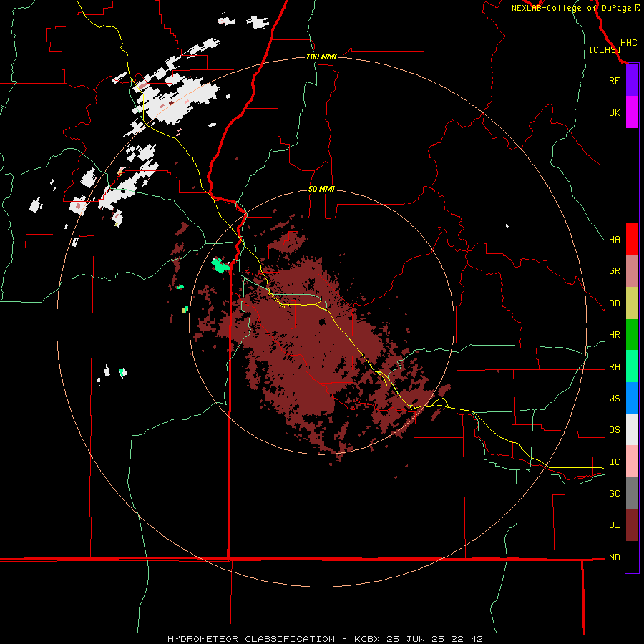Click the HHC product label
Screen dimensions: 644x644
pyautogui.click(x=629, y=43)
